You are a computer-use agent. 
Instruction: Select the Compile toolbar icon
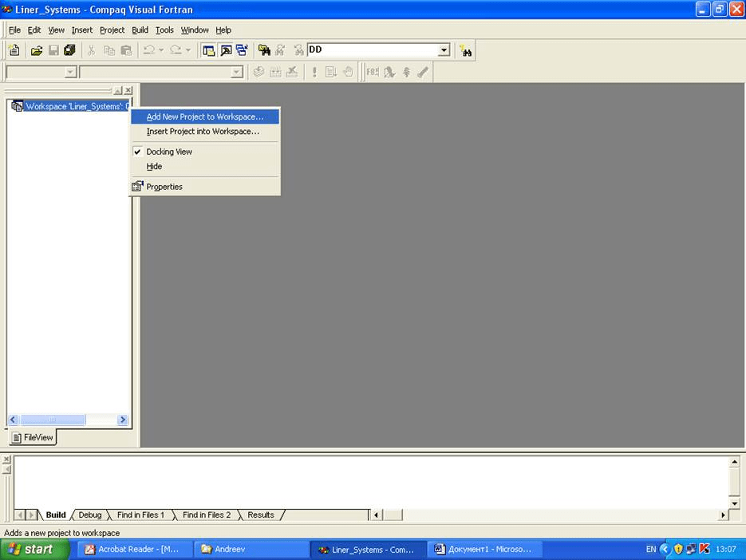coord(259,72)
